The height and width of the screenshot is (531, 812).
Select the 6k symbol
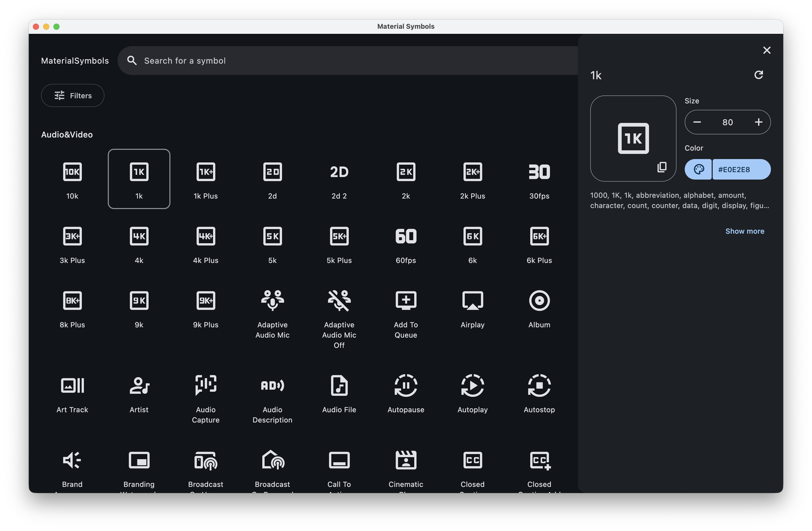coord(472,243)
